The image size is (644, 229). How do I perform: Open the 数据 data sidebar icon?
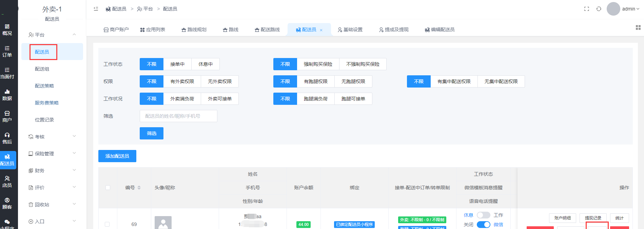pyautogui.click(x=7, y=95)
